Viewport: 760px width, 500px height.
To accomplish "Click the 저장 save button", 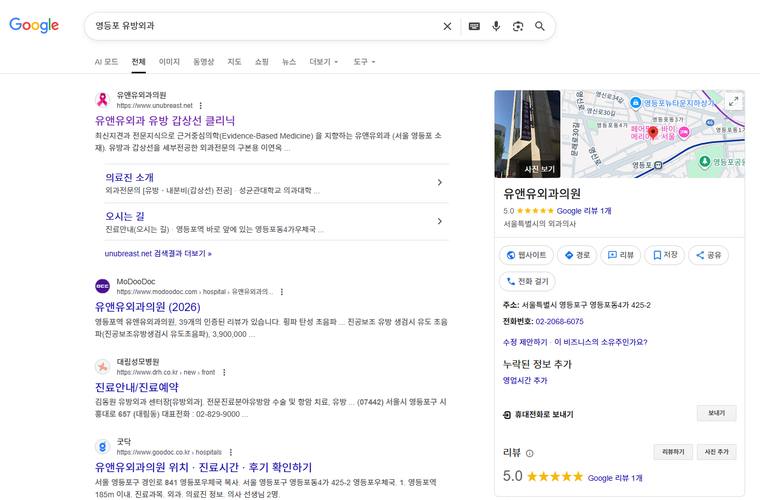I will click(x=665, y=255).
